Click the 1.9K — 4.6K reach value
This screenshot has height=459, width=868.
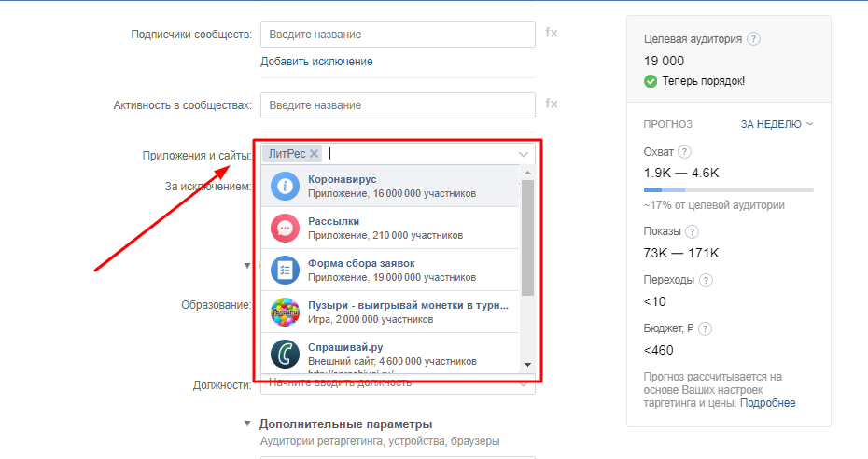coord(681,174)
